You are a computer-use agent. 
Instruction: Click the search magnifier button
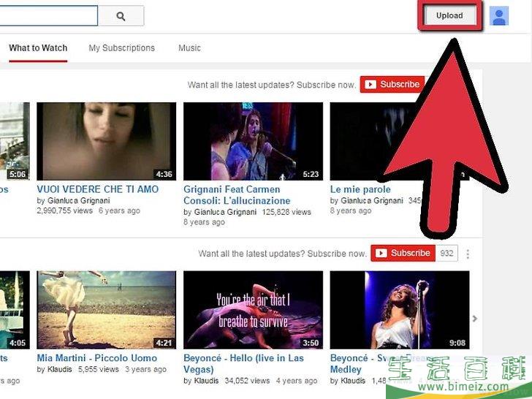121,16
